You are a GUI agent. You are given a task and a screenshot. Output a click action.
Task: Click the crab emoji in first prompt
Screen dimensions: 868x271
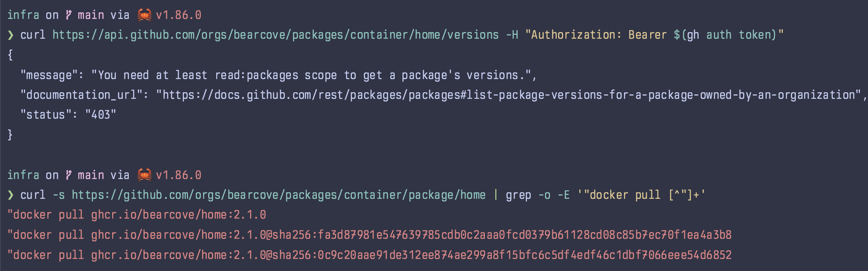(145, 15)
